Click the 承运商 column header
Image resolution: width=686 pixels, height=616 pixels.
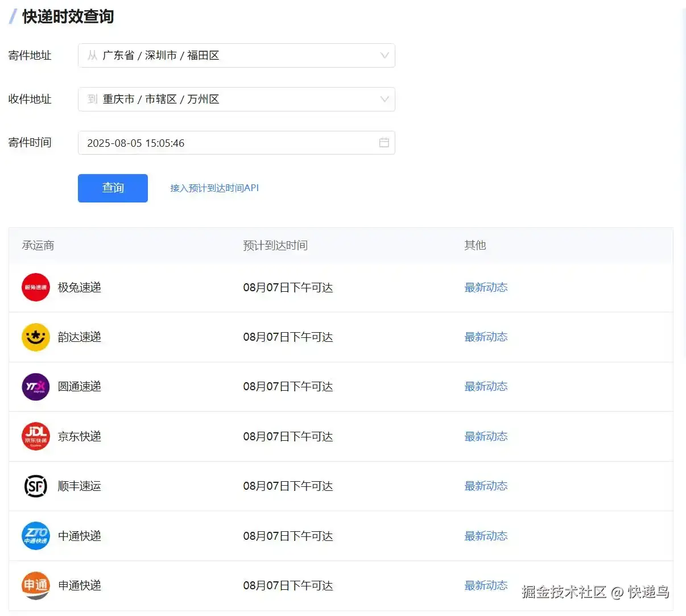(38, 245)
